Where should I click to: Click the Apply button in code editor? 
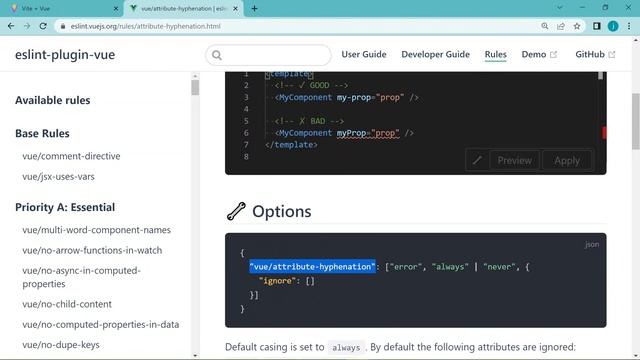567,160
